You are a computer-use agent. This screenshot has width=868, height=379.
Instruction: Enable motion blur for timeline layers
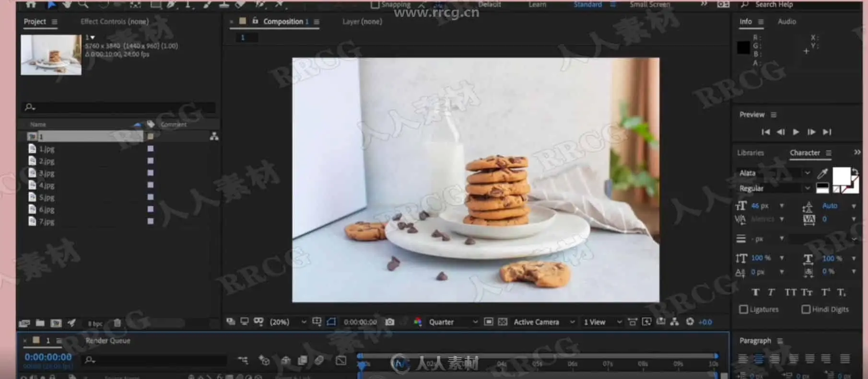(x=319, y=360)
